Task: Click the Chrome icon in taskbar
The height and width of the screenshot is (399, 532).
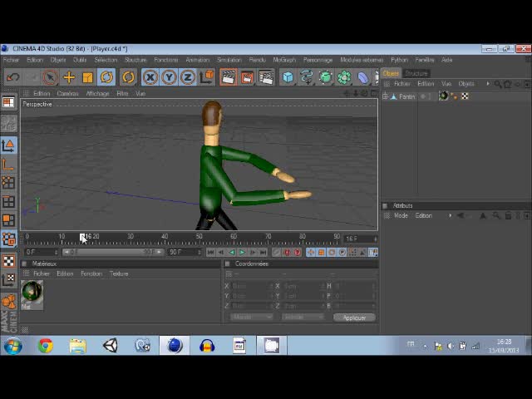Action: pos(45,345)
